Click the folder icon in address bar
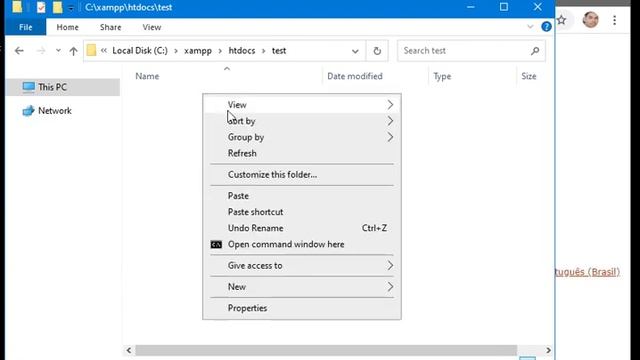640x360 pixels. click(x=91, y=51)
